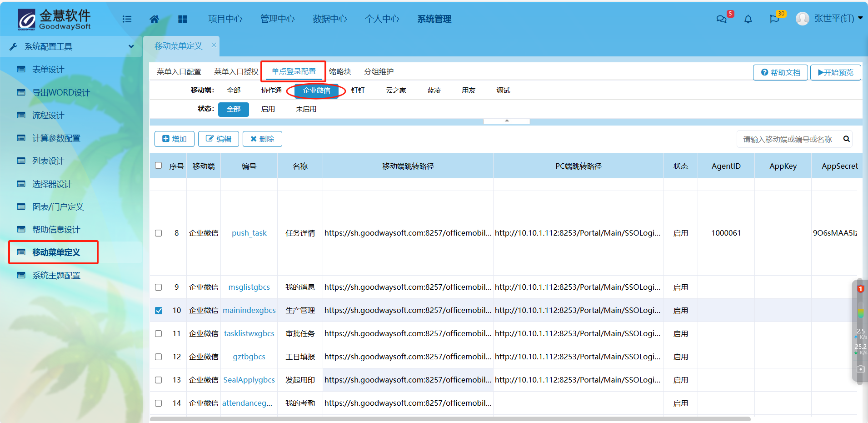868x423 pixels.
Task: Click AgentID value 1000061
Action: click(726, 233)
